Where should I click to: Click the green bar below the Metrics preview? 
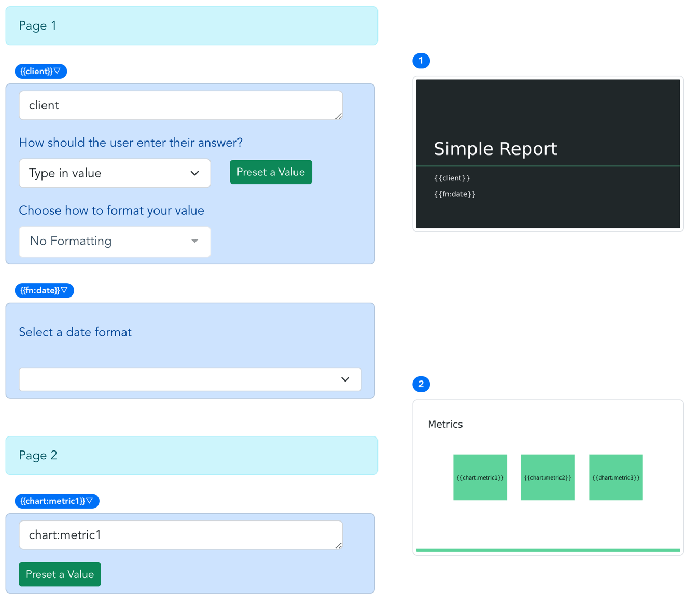click(x=548, y=549)
